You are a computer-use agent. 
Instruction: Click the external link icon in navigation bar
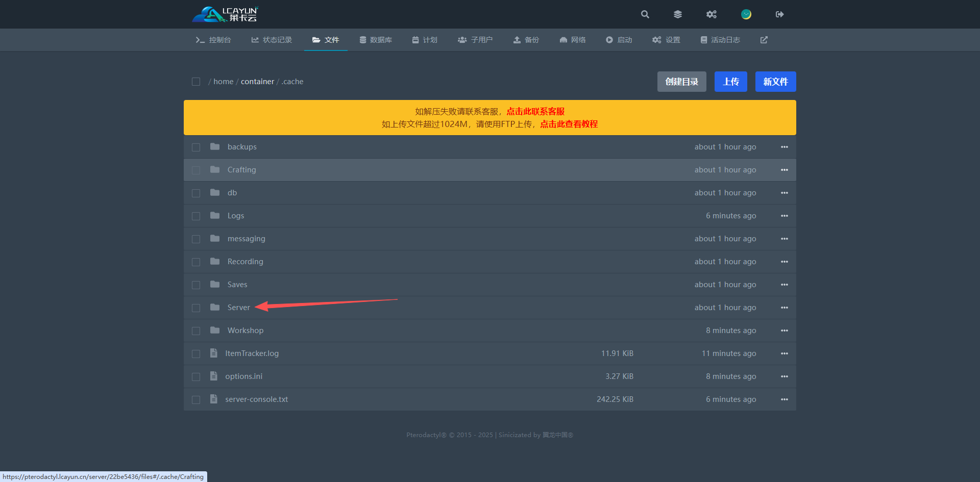tap(764, 40)
